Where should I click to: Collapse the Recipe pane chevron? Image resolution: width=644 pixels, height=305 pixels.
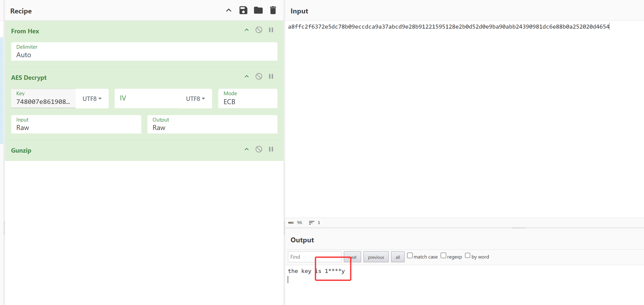pos(229,10)
